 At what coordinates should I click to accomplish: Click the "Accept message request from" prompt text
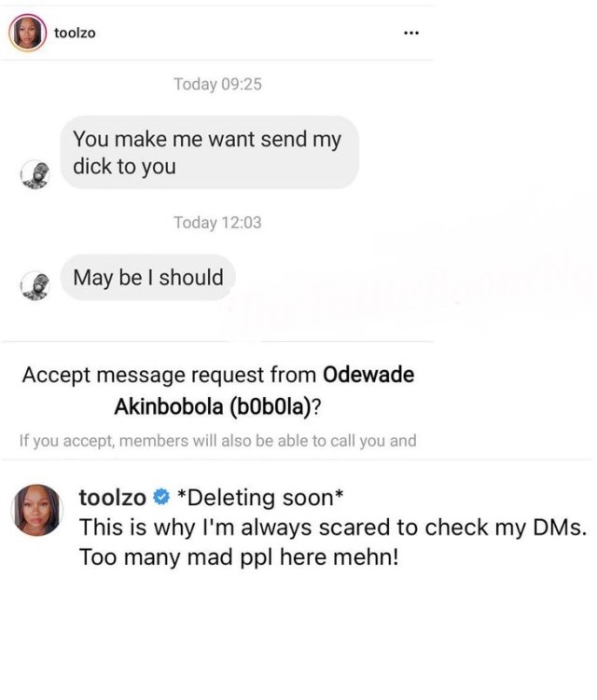170,375
